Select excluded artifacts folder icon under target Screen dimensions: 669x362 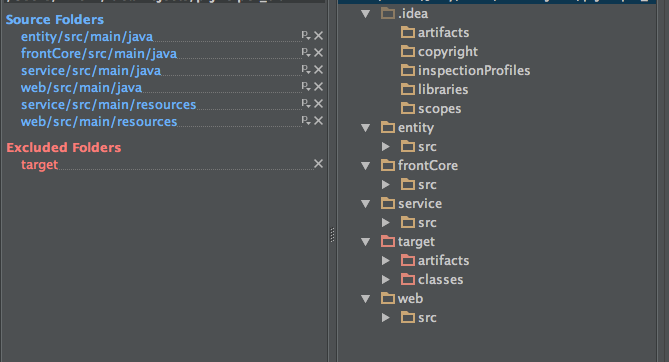coord(408,260)
